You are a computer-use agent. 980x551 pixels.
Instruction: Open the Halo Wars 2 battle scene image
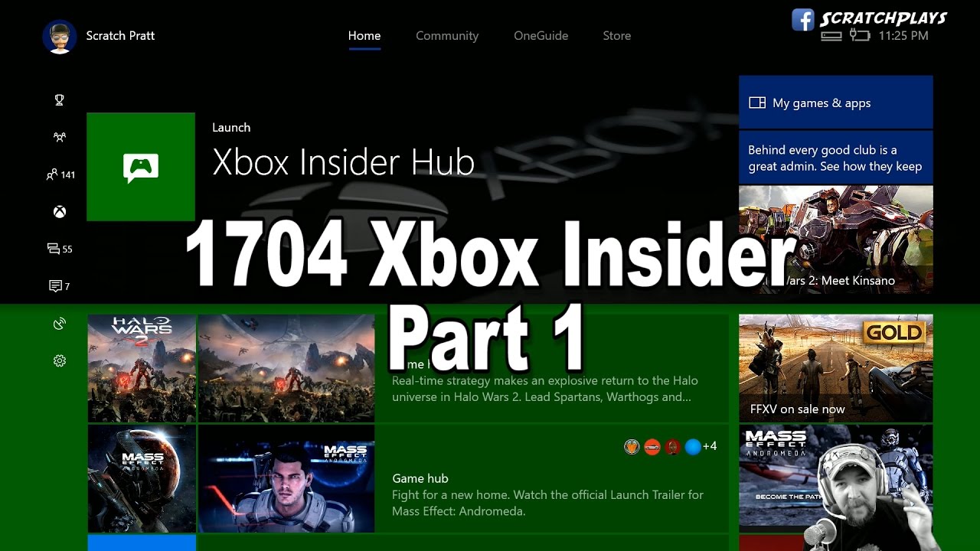tap(286, 368)
